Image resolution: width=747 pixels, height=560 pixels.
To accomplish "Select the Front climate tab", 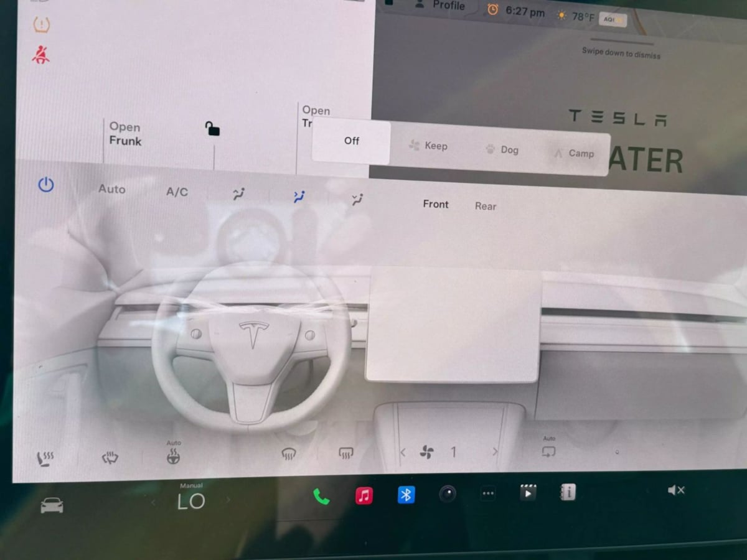I will coord(436,204).
